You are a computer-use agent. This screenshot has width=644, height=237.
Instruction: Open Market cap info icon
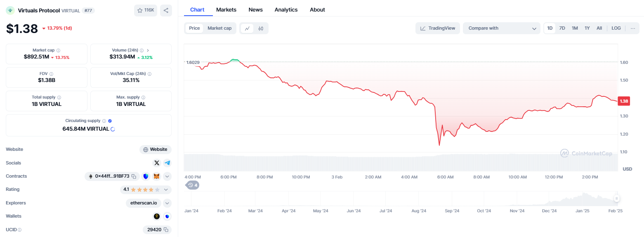coord(58,50)
